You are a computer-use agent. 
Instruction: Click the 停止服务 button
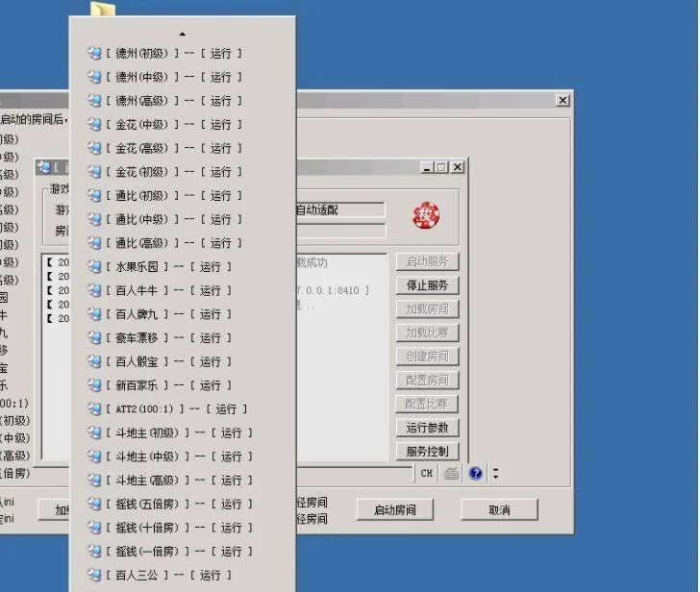pos(427,285)
